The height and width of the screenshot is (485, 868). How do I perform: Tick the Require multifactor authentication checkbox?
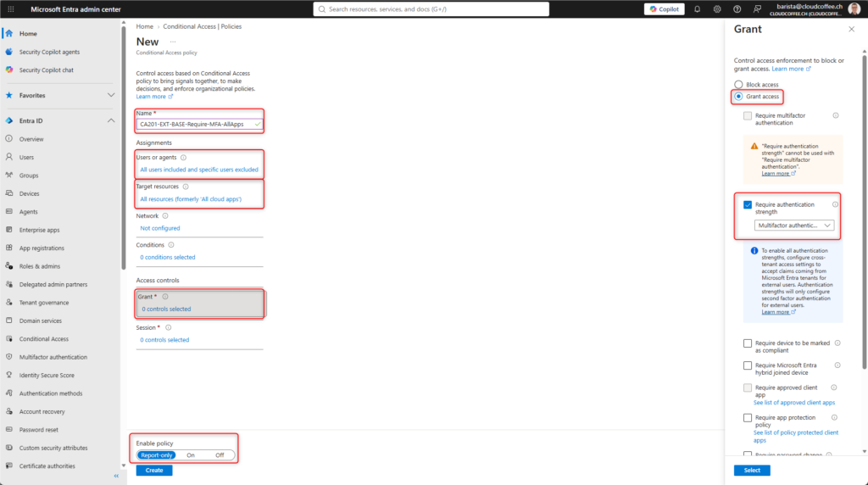click(x=748, y=115)
